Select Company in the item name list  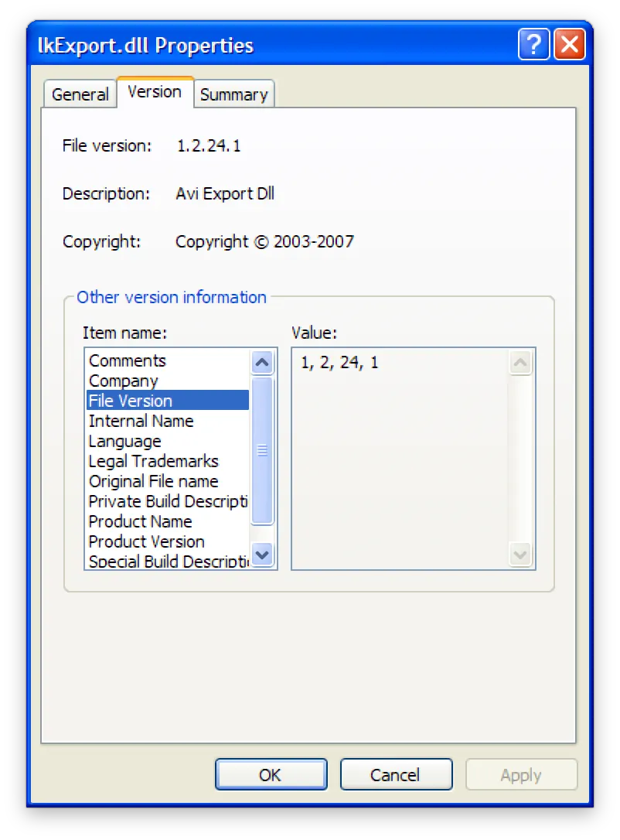point(168,381)
